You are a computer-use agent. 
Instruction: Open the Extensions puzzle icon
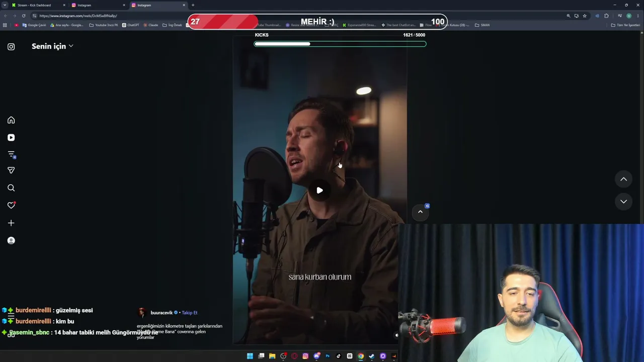pyautogui.click(x=606, y=16)
